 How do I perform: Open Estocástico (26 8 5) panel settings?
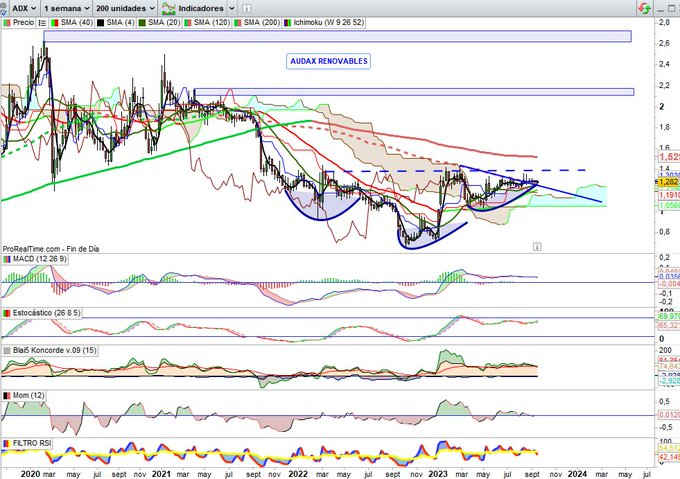(x=42, y=313)
